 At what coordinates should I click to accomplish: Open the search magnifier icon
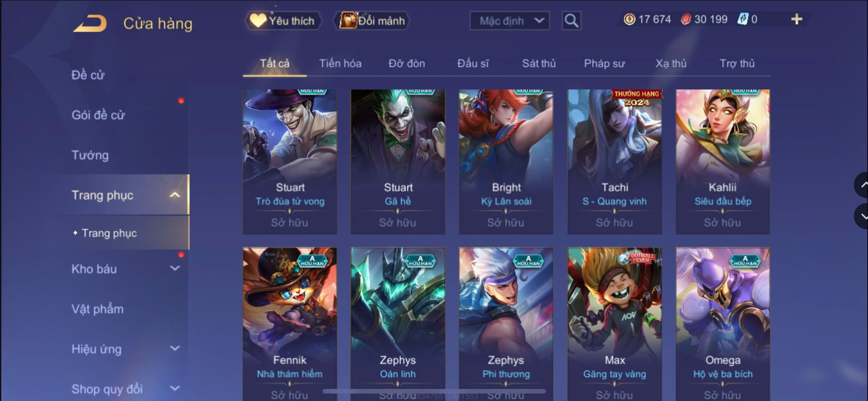571,21
